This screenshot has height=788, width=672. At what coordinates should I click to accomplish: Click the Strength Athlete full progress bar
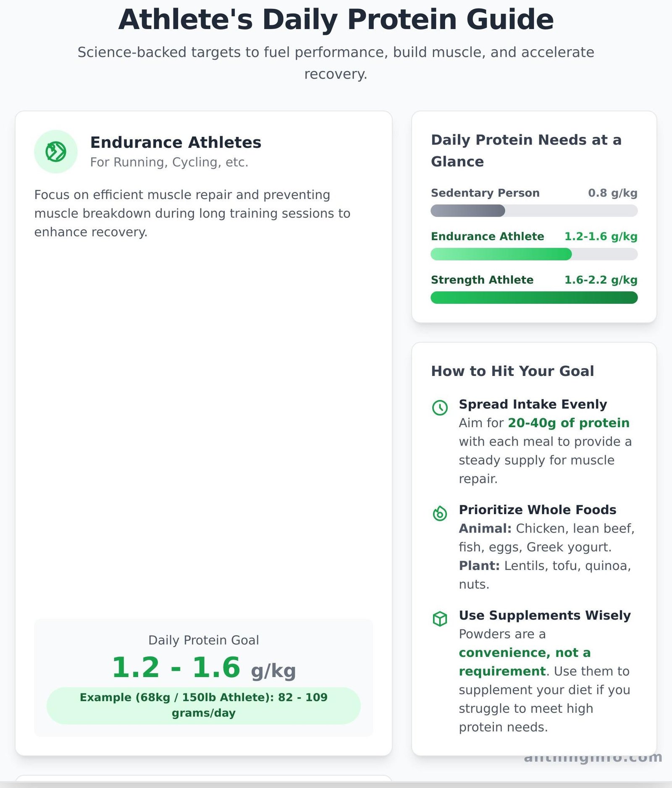coord(534,298)
